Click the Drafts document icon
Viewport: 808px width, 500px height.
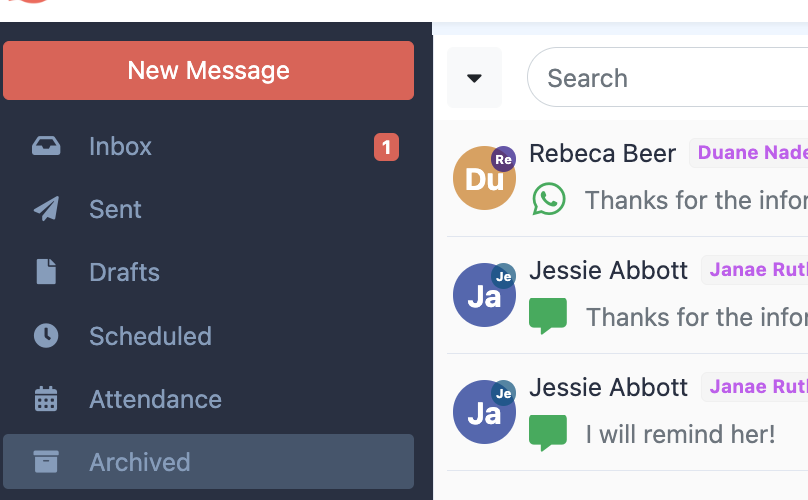tap(46, 272)
